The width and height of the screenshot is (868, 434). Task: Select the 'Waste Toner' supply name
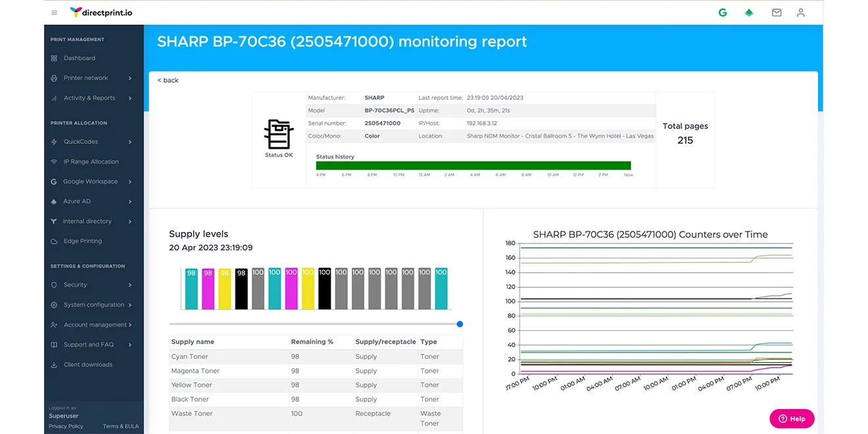point(191,414)
